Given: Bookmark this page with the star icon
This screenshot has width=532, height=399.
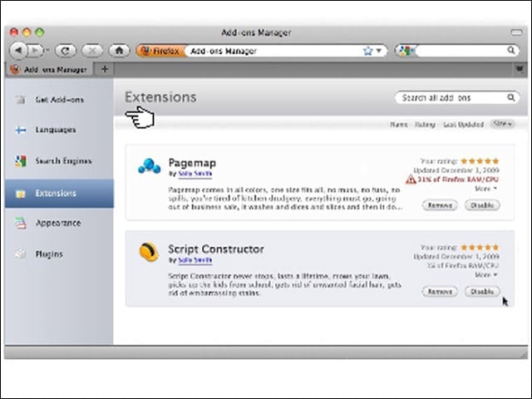Looking at the screenshot, I should (x=367, y=51).
